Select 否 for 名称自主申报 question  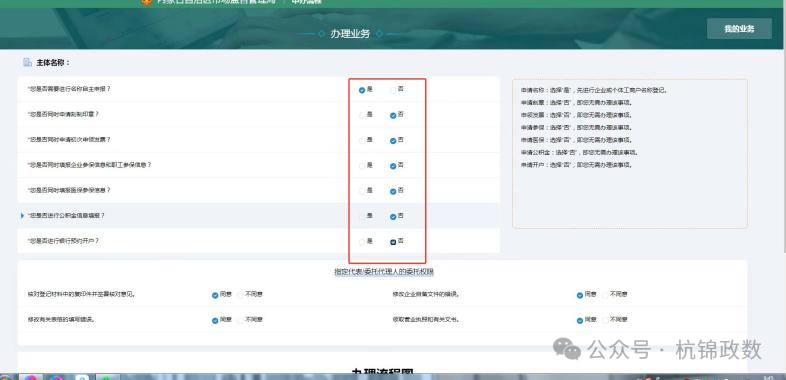(x=393, y=90)
